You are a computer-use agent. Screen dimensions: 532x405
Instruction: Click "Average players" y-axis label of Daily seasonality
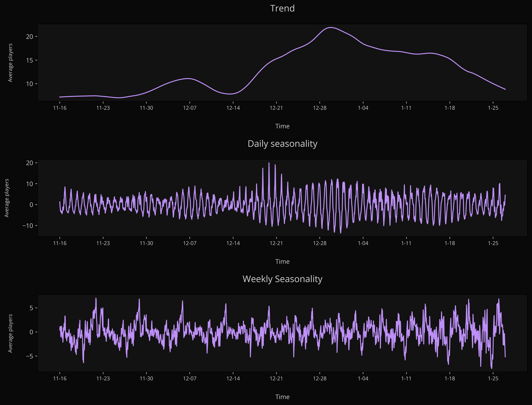coord(7,198)
